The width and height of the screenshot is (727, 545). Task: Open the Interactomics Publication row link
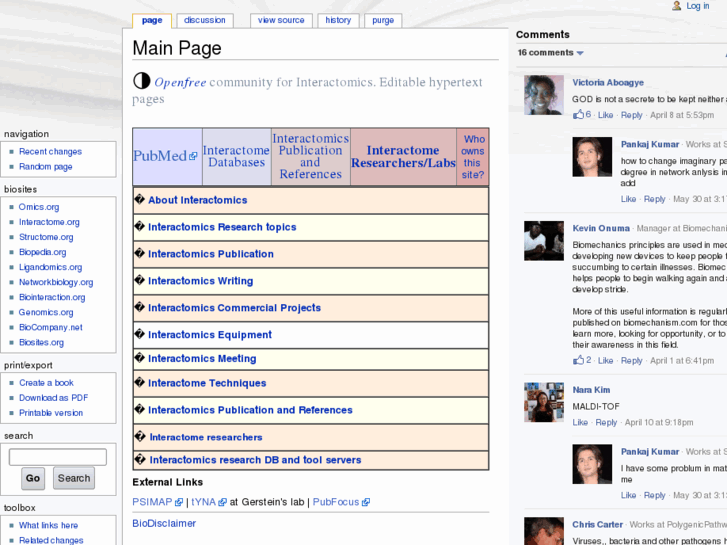pyautogui.click(x=211, y=254)
